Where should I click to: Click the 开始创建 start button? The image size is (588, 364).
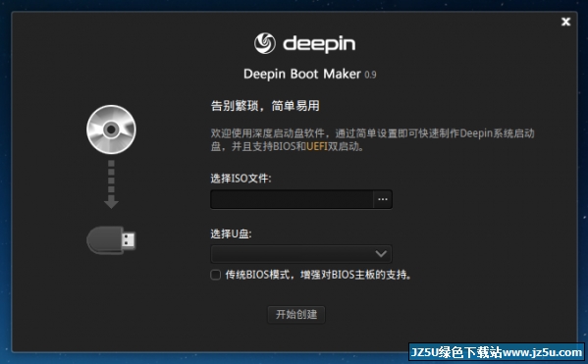point(296,314)
